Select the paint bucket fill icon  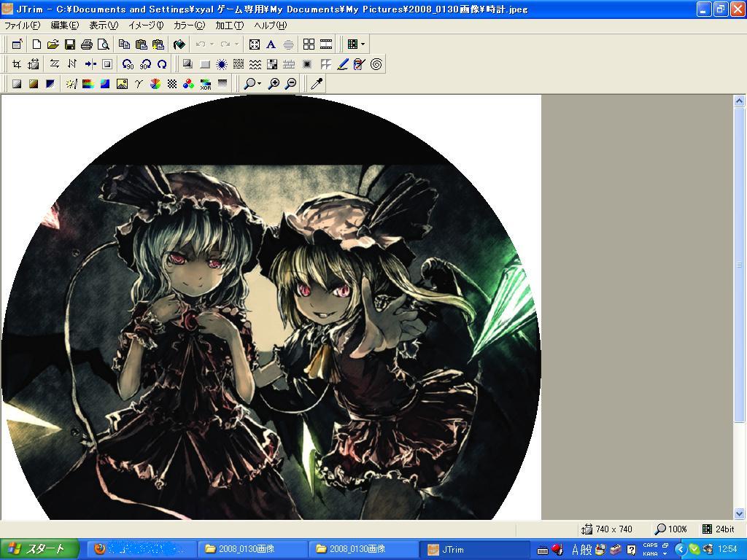pyautogui.click(x=179, y=44)
